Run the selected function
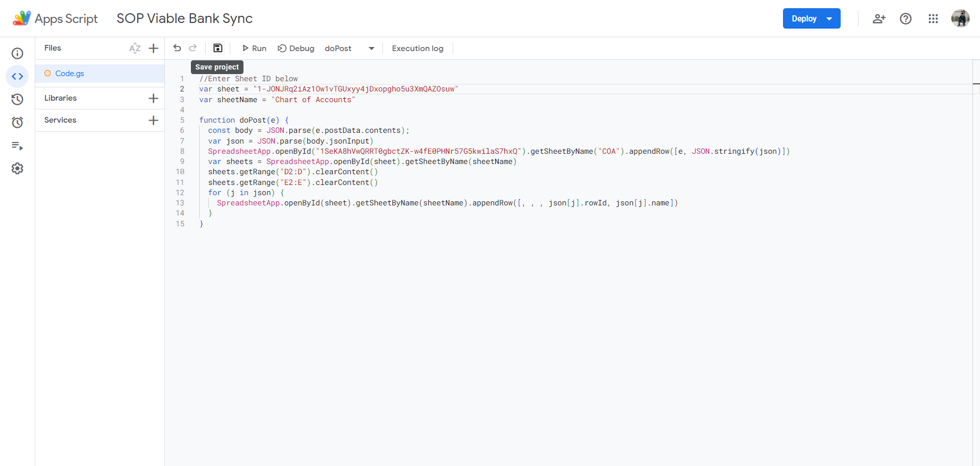The height and width of the screenshot is (466, 980). coord(254,48)
